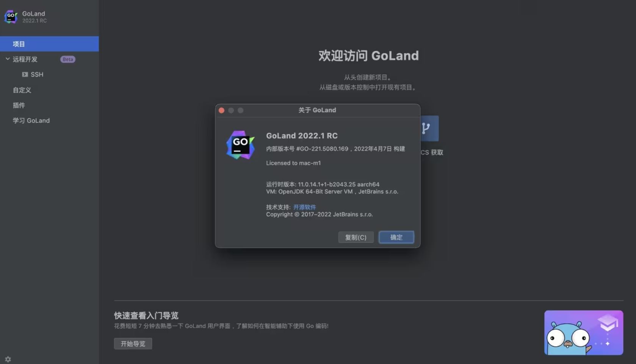
Task: Click the 欢迎访问 GoLand heading
Action: click(368, 56)
